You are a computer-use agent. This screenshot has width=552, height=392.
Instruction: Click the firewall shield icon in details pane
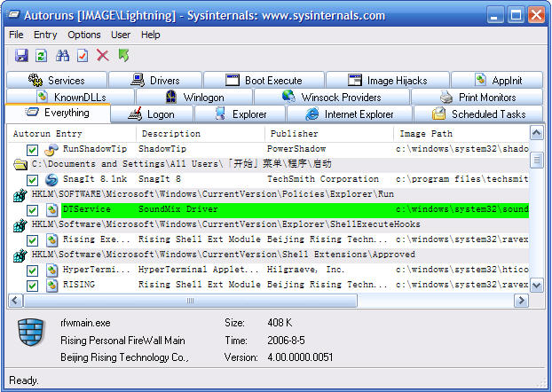31,333
